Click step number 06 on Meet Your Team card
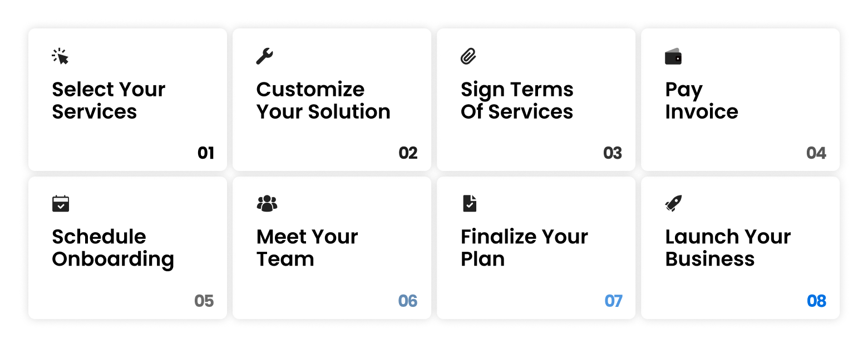868x347 pixels. click(408, 301)
